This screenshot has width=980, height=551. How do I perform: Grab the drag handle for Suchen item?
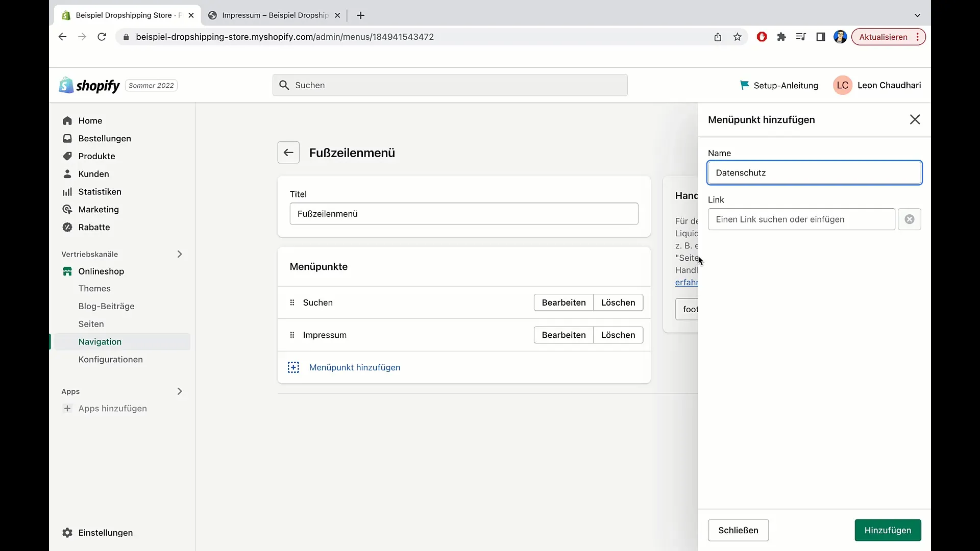[292, 303]
